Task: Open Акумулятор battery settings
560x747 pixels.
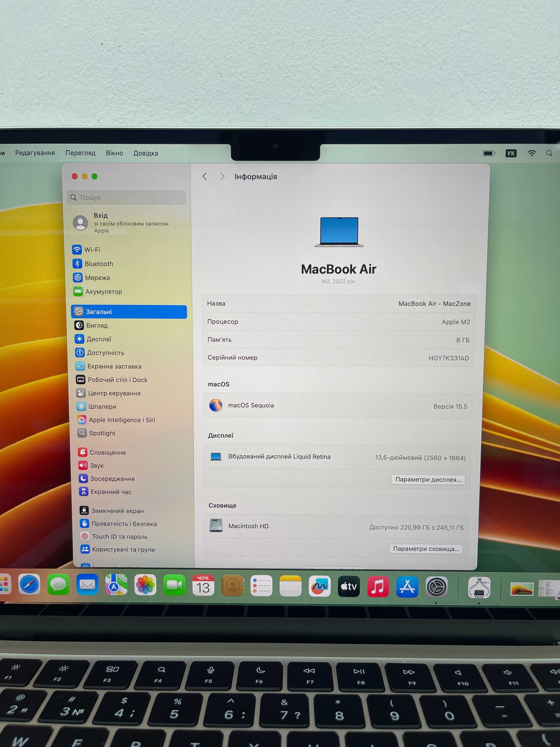Action: pos(98,291)
